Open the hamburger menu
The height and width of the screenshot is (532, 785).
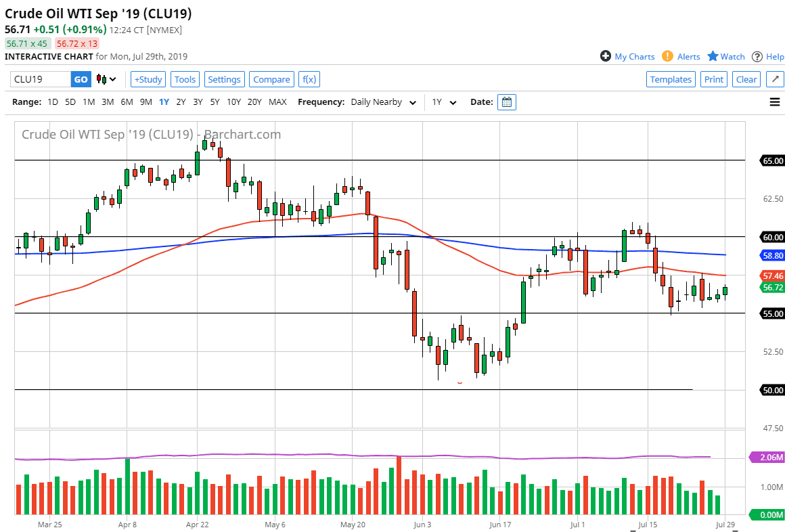(775, 102)
